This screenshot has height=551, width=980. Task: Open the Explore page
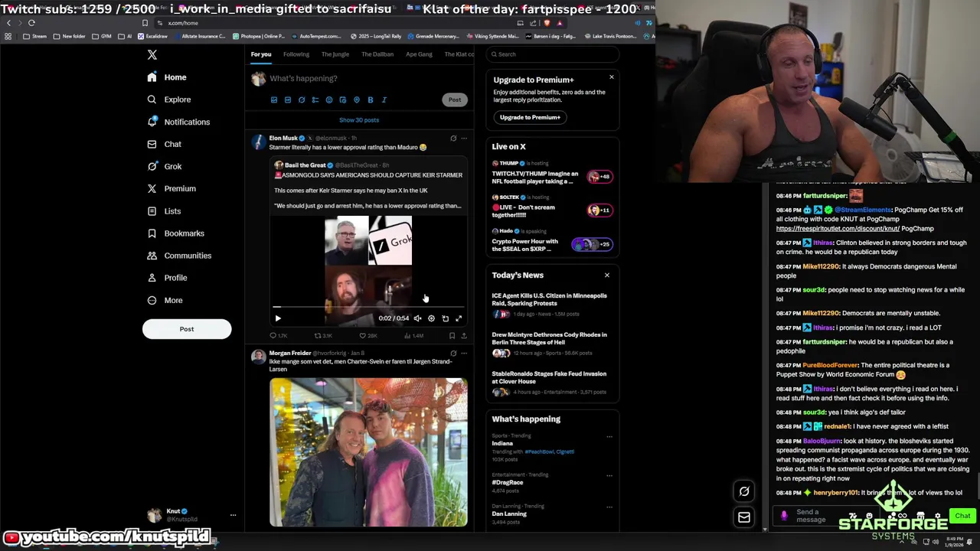(168, 99)
